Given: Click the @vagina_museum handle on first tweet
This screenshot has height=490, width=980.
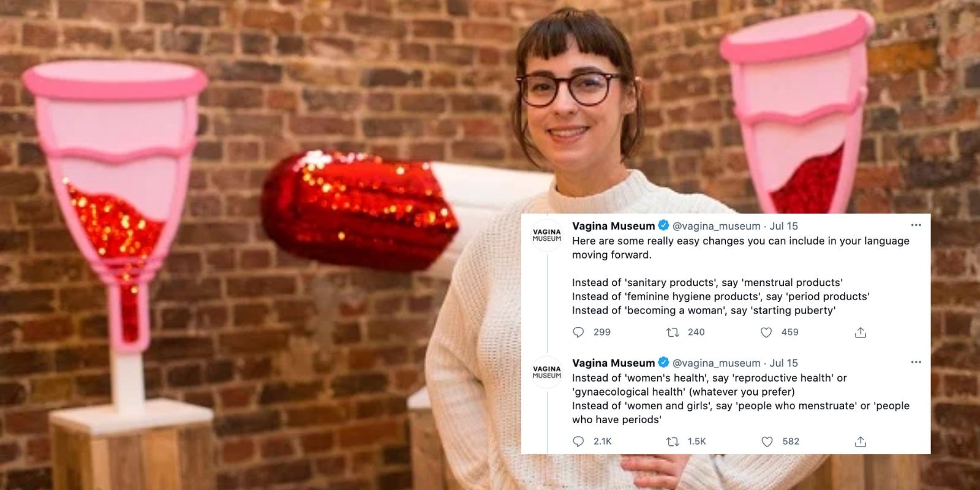Looking at the screenshot, I should (x=716, y=226).
